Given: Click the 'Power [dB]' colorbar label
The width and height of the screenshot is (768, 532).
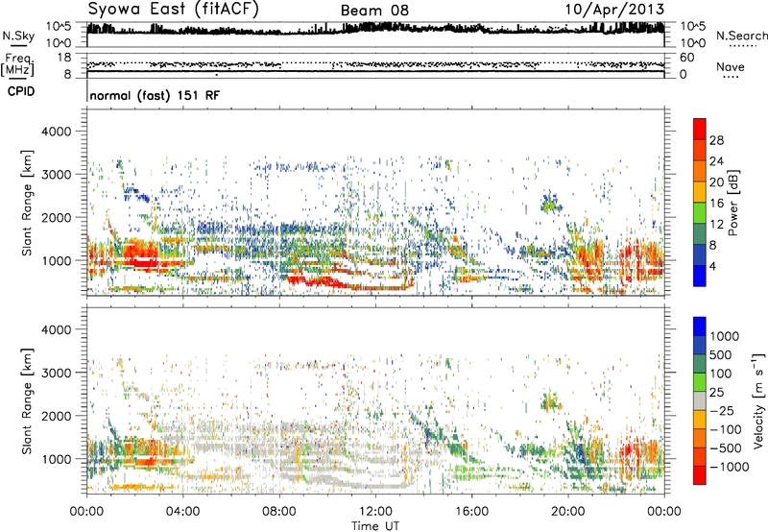Looking at the screenshot, I should point(733,203).
